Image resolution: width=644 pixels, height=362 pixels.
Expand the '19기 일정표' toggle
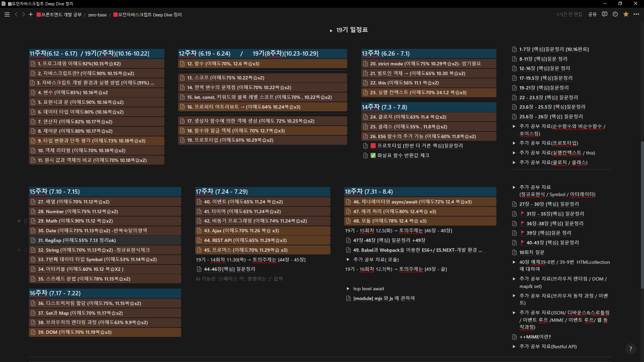tap(331, 31)
